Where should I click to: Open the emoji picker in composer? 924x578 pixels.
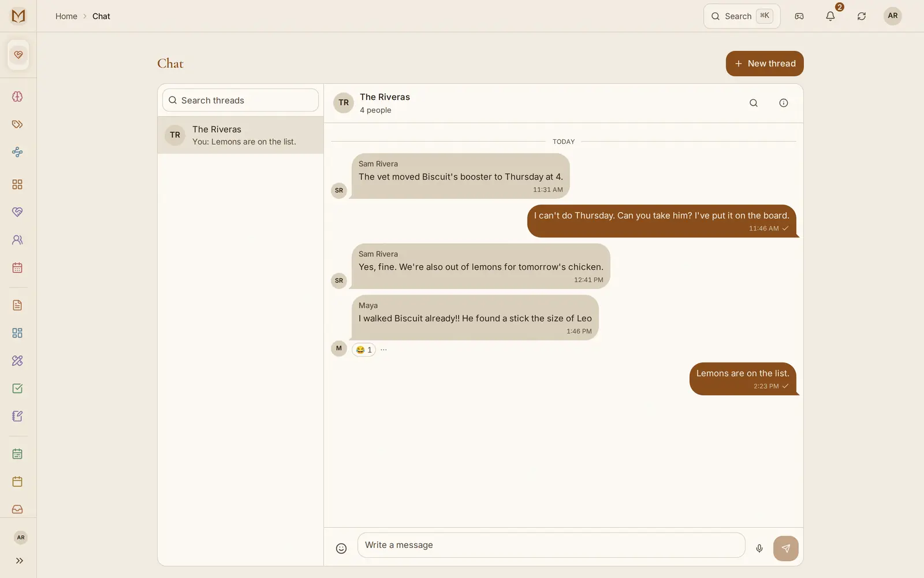[341, 549]
